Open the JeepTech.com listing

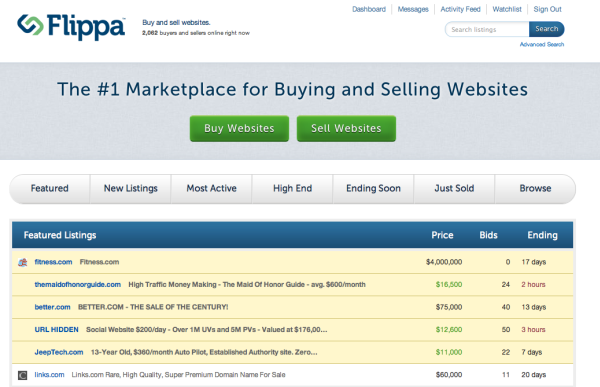click(59, 352)
